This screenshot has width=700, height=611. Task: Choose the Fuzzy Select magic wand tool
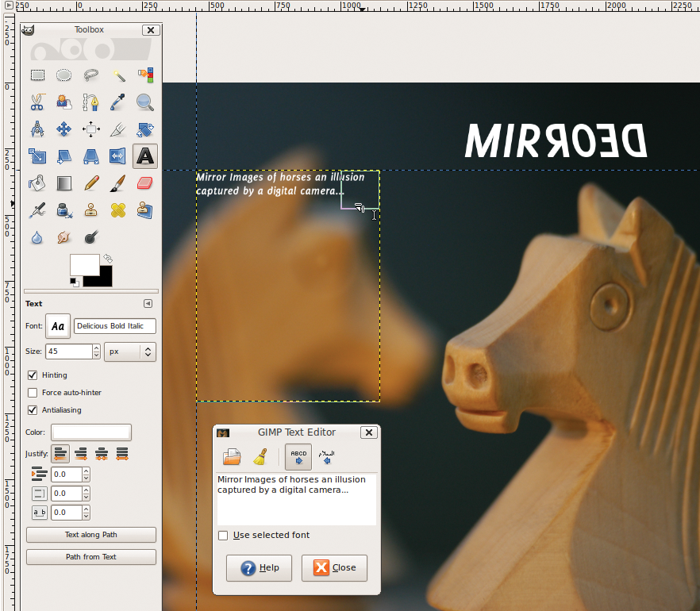click(118, 75)
